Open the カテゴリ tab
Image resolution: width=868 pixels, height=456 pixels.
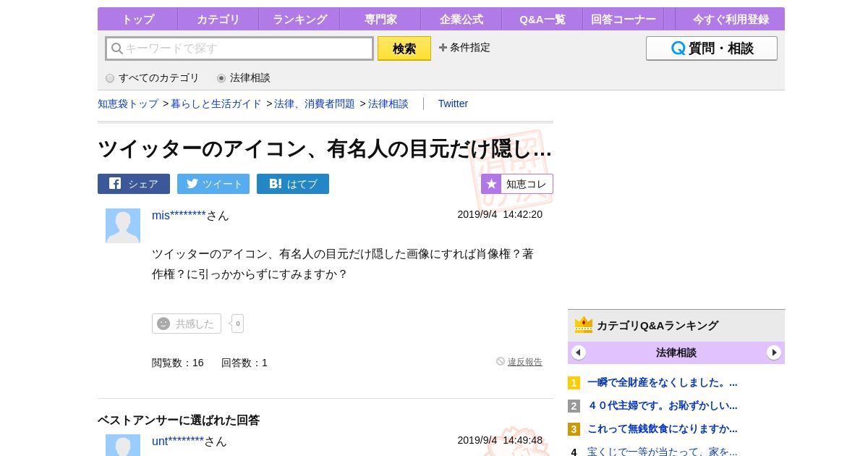point(218,20)
